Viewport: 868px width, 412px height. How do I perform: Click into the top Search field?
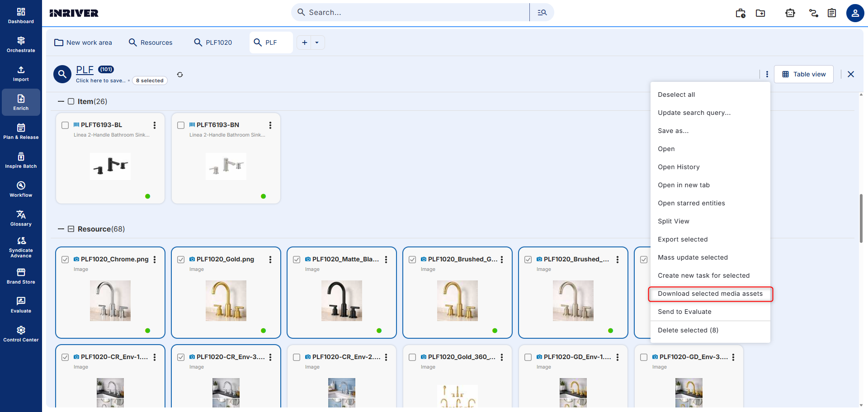[410, 12]
